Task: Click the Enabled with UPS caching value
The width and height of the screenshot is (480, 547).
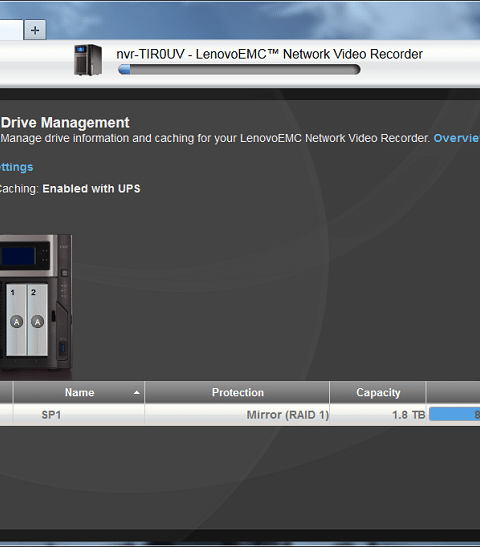Action: [91, 189]
